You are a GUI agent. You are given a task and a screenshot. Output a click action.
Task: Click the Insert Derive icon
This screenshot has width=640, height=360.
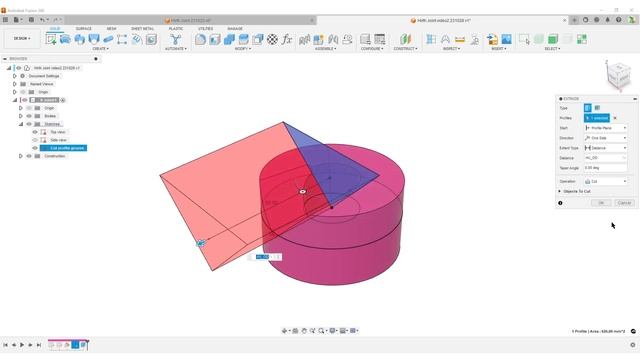tap(492, 39)
